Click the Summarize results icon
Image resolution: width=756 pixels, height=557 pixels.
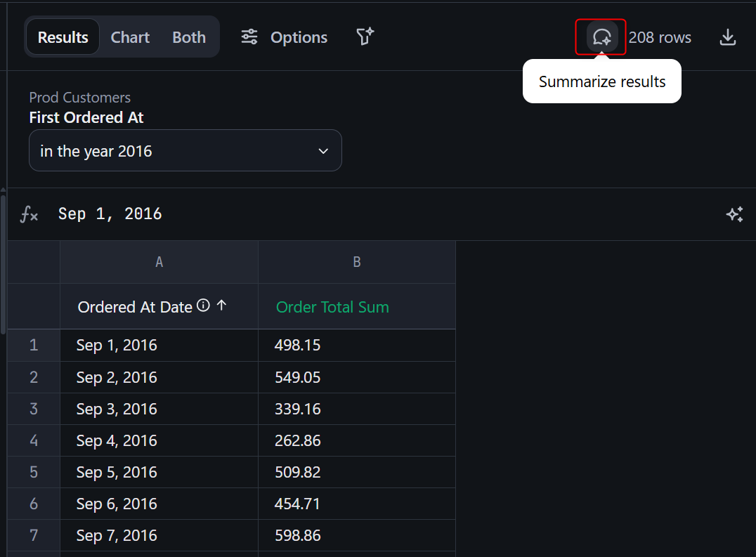click(601, 37)
